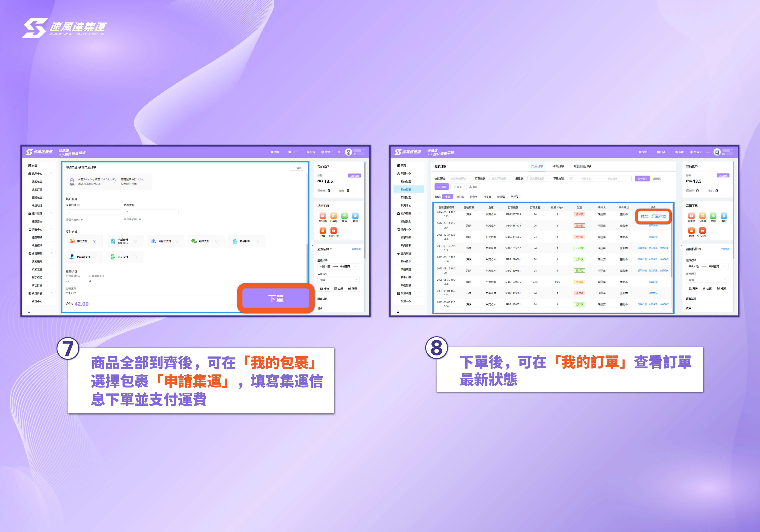Open 我的包裹 sidebar item in right screenshot
The height and width of the screenshot is (532, 760).
pyautogui.click(x=405, y=181)
